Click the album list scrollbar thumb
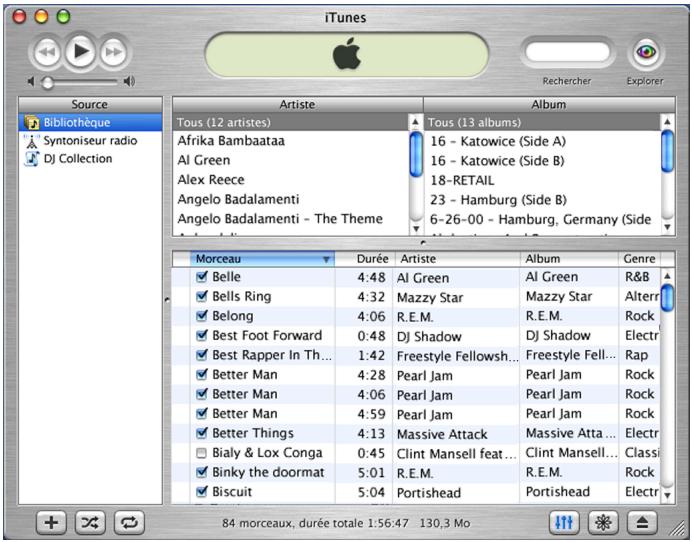The image size is (692, 542). [x=667, y=151]
